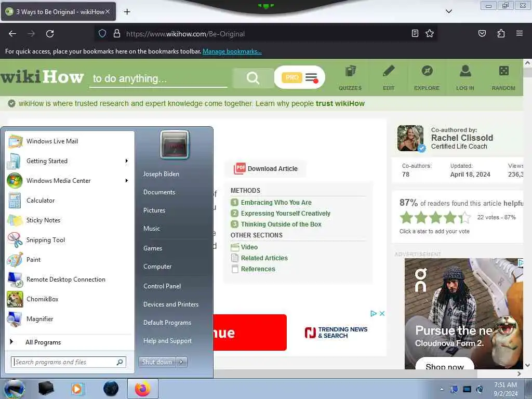The height and width of the screenshot is (399, 532).
Task: Click the wikiHow search magnifier button
Action: click(253, 78)
